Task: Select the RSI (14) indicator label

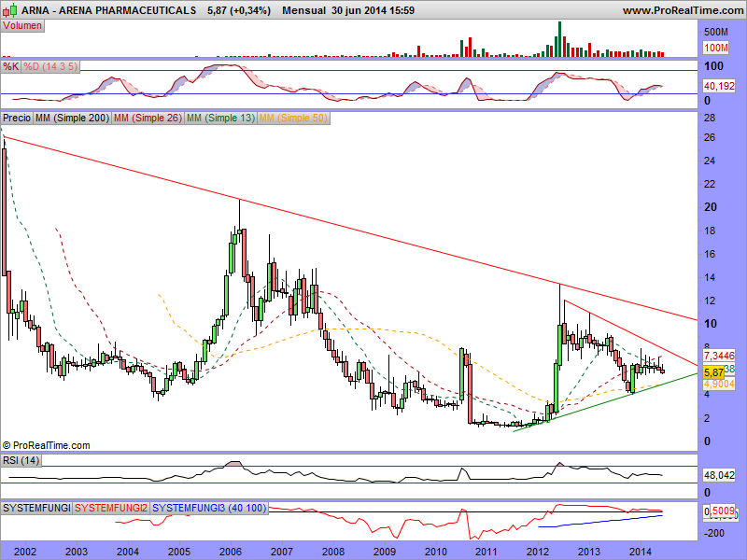Action: tap(21, 460)
